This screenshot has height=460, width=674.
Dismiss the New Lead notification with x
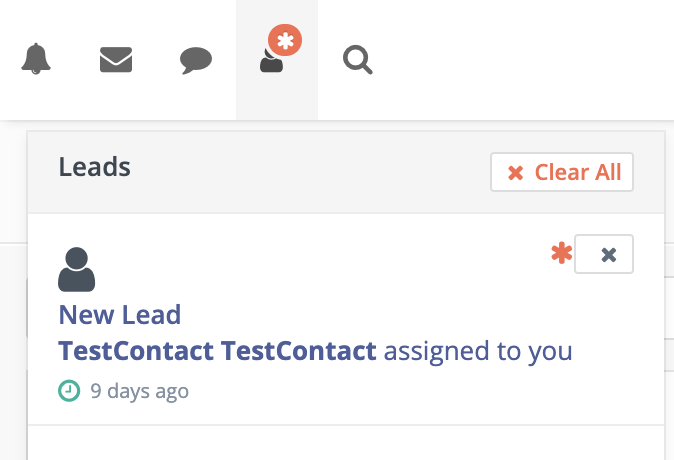pyautogui.click(x=604, y=254)
